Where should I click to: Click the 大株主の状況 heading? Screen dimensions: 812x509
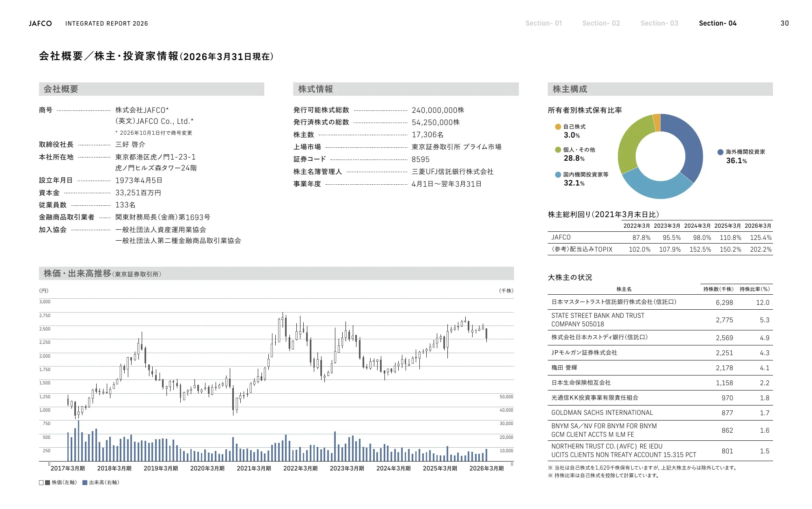[x=570, y=278]
